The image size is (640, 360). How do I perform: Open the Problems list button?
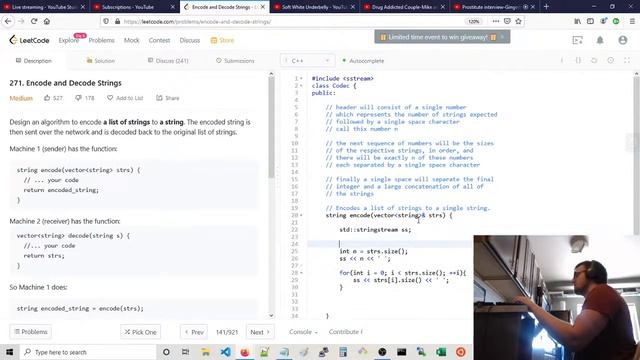31,332
